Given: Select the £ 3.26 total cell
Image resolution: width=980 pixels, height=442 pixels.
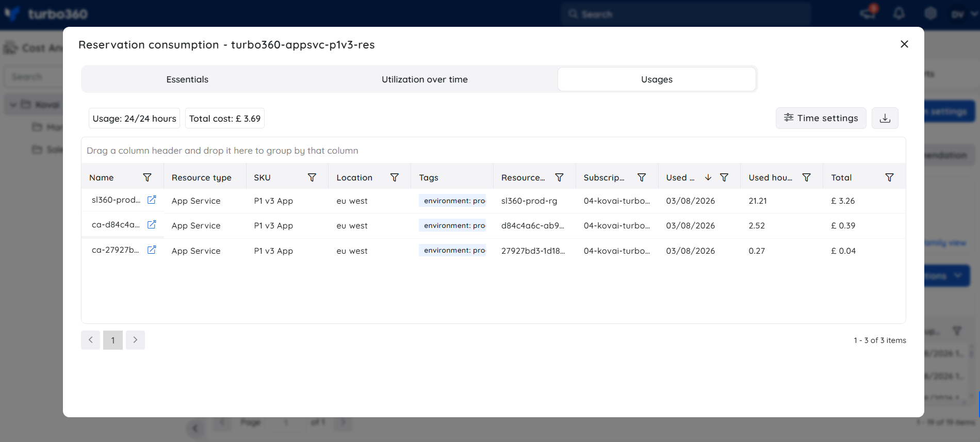Looking at the screenshot, I should [843, 201].
